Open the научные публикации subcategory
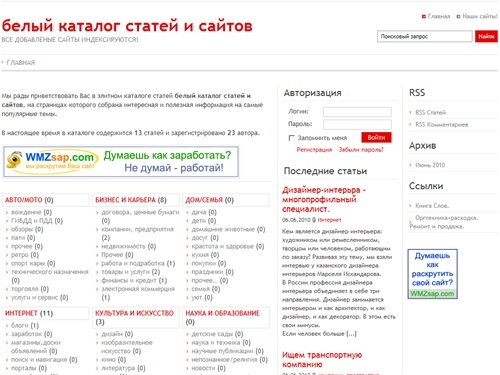Screen dimensions: 500x375 tap(222, 351)
